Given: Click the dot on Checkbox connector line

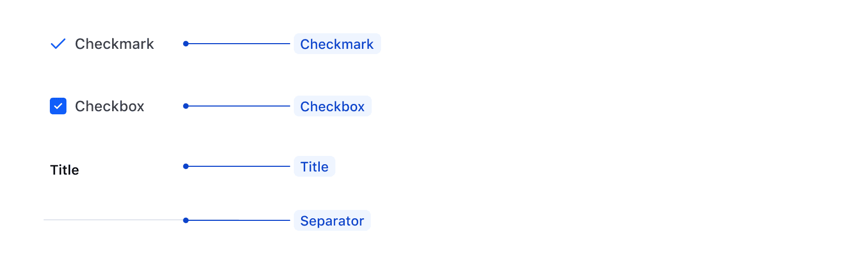Looking at the screenshot, I should 186,106.
